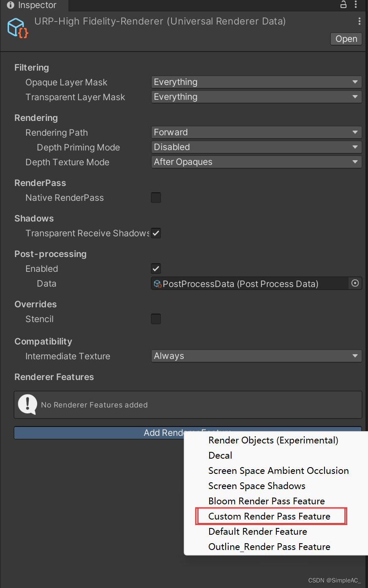Open the Intermediate Texture dropdown

coord(256,356)
